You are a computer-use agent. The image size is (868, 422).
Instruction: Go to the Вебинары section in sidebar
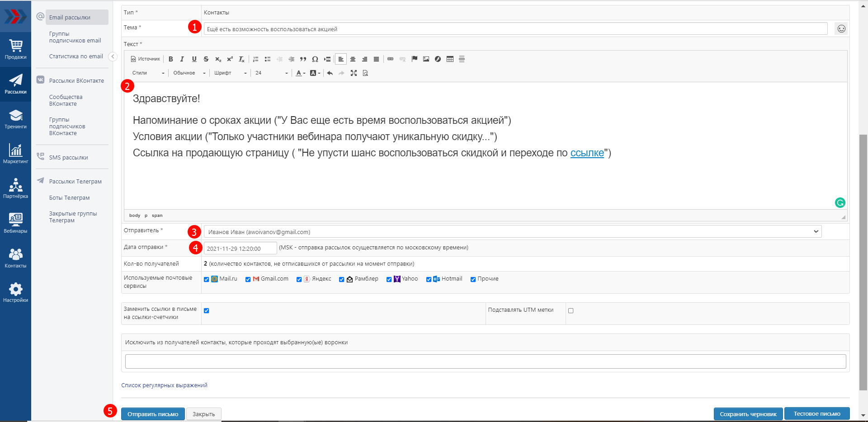(x=15, y=223)
